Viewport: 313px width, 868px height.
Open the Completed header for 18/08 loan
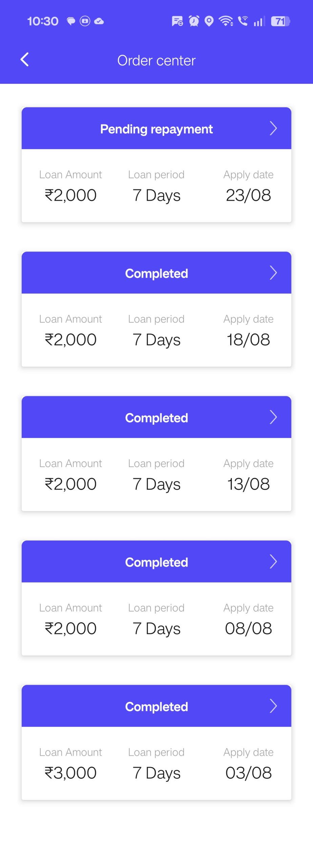click(156, 274)
